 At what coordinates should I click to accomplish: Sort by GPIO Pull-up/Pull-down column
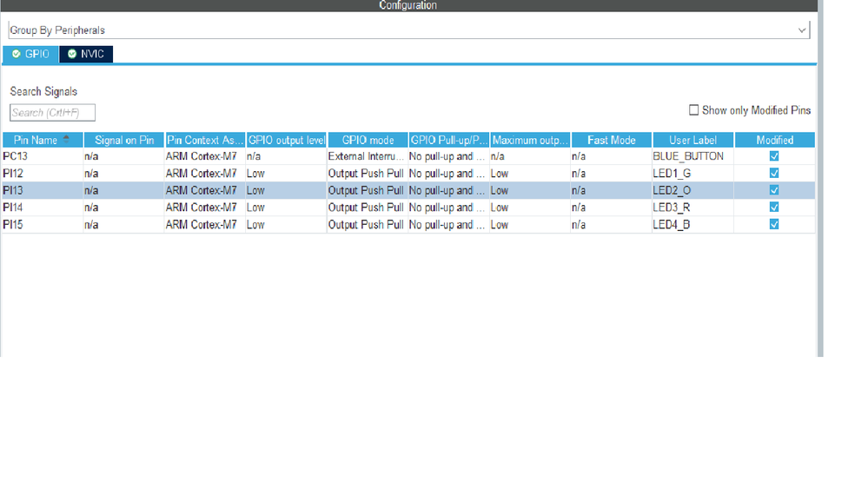449,140
